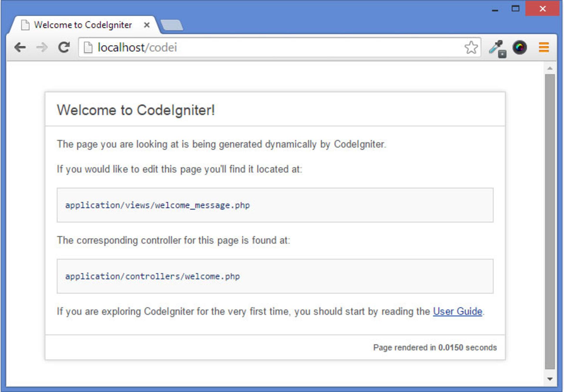This screenshot has width=564, height=392.
Task: Click the forward navigation arrow
Action: [42, 47]
